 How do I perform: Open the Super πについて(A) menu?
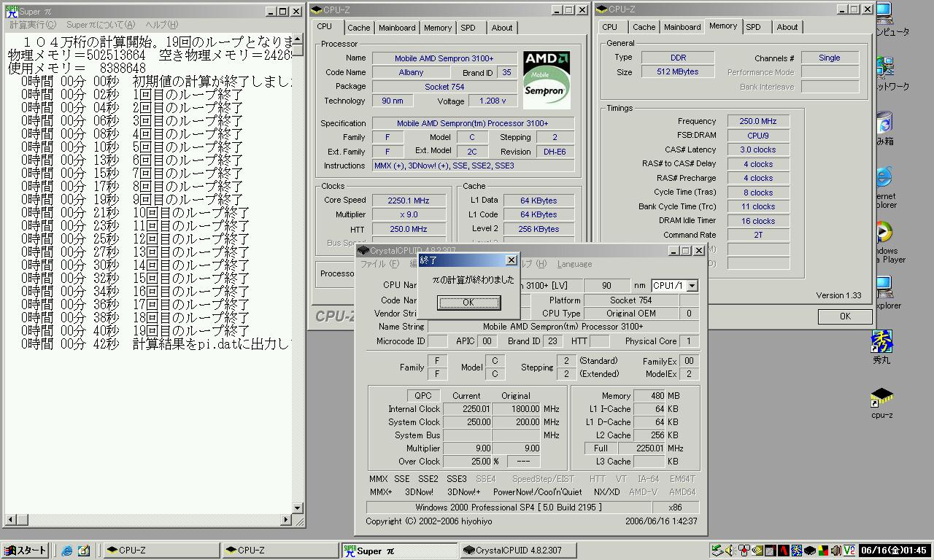101,25
